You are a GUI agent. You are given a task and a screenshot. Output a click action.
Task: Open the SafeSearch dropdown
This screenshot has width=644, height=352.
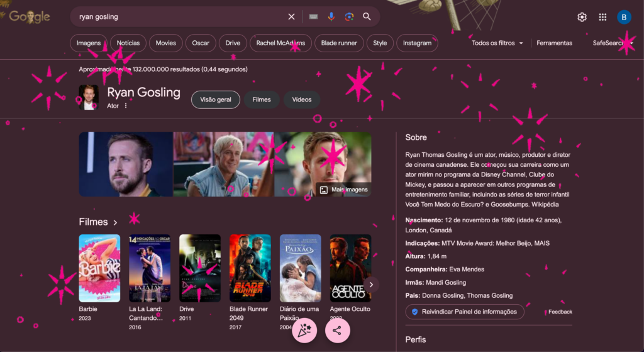tap(613, 43)
